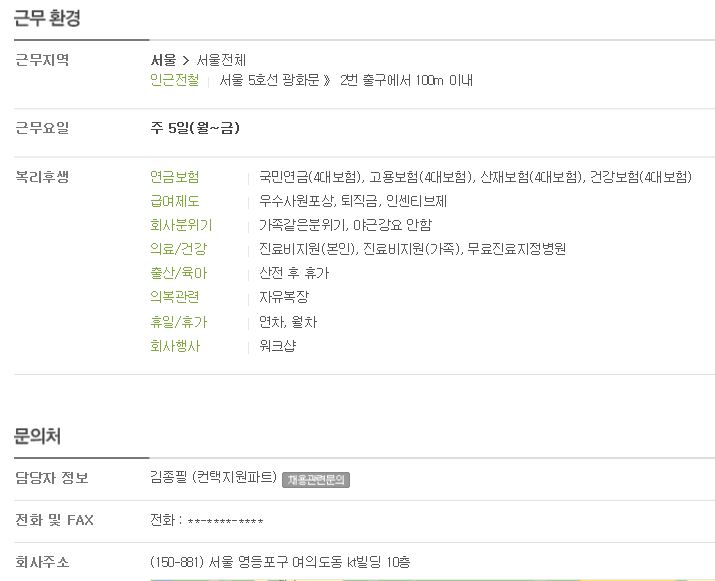The height and width of the screenshot is (581, 715).
Task: Select the 서울 region text
Action: (163, 60)
